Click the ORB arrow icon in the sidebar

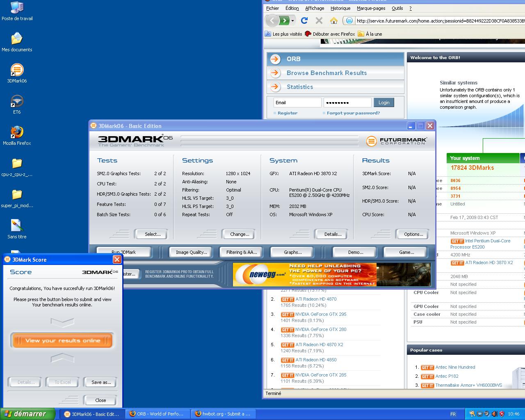pyautogui.click(x=275, y=59)
